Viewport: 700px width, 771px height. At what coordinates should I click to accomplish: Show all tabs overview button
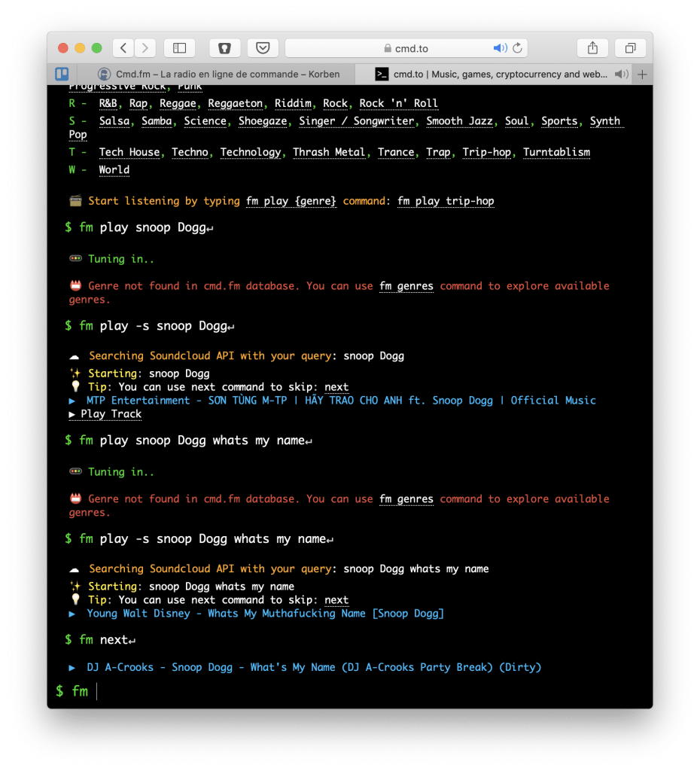point(630,47)
